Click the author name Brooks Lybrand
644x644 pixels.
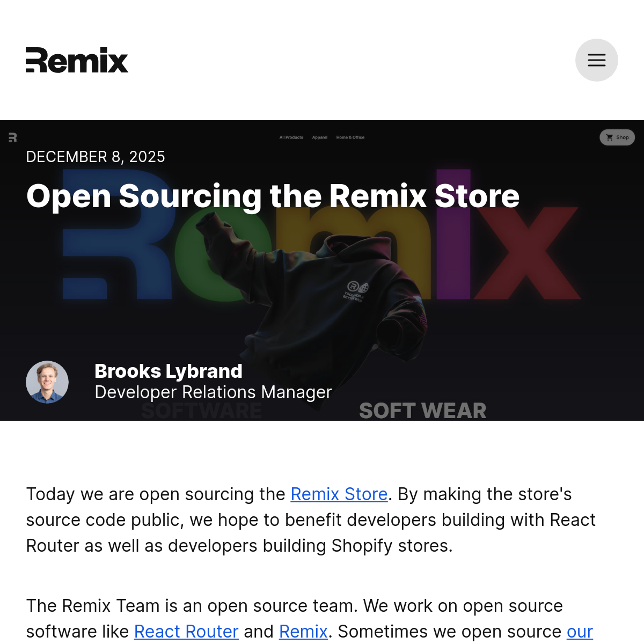tap(169, 371)
